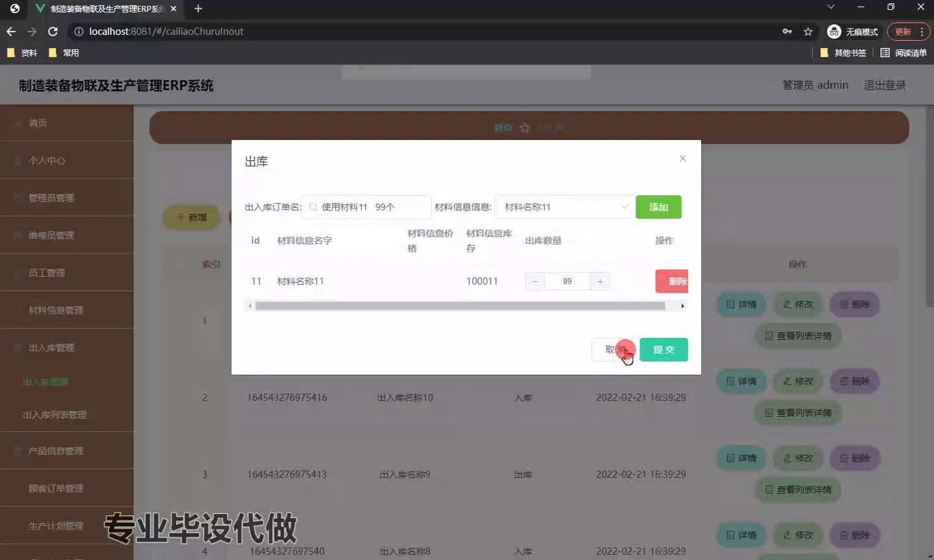Screen dimensions: 934x560
Task: Click the site info icon
Action: point(78,31)
